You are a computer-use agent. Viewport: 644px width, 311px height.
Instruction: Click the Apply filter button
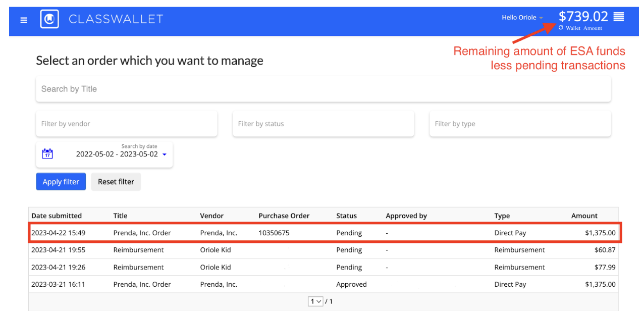(61, 182)
